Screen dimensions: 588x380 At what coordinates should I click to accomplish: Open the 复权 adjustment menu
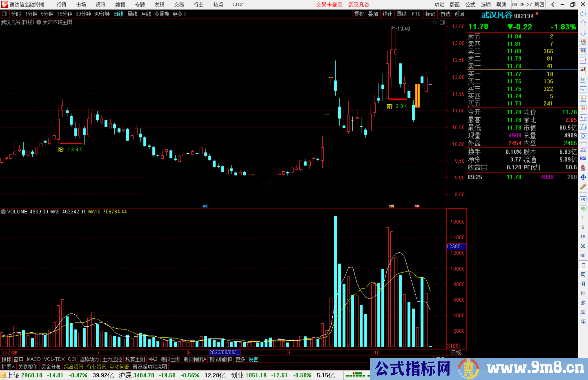(359, 14)
